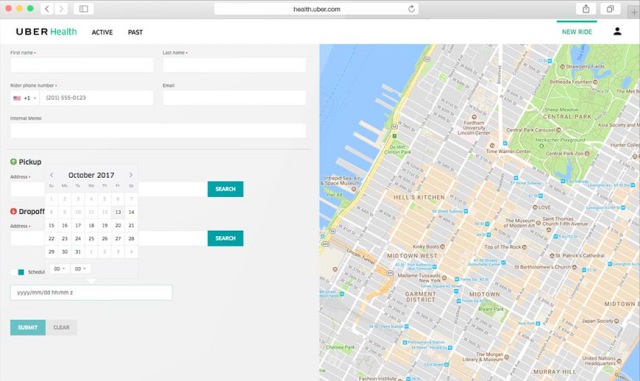
Task: Search the Pickup address
Action: coord(225,189)
